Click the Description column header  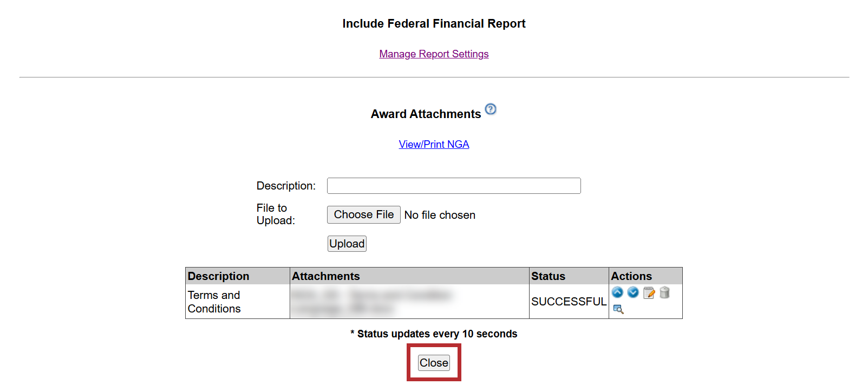pyautogui.click(x=218, y=276)
